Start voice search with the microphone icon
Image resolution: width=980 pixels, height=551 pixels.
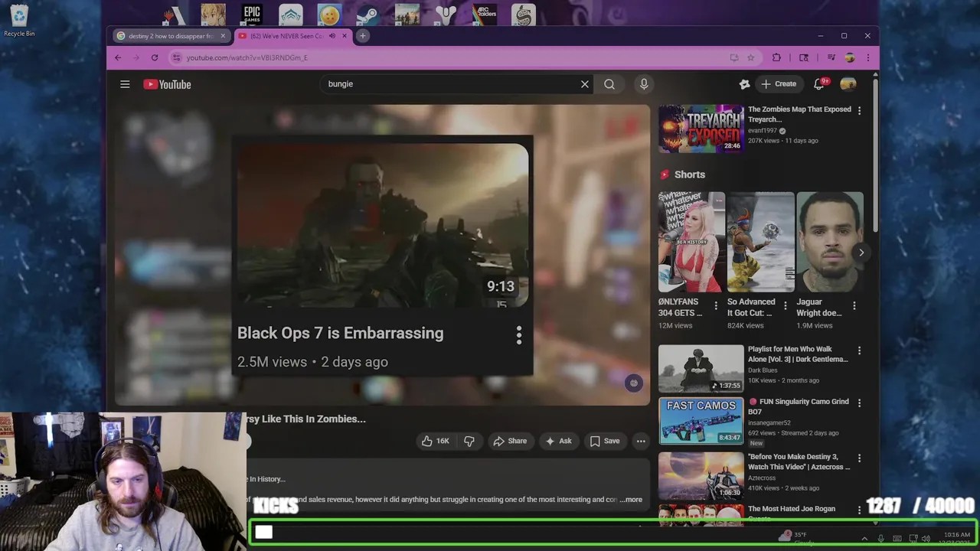(x=644, y=84)
